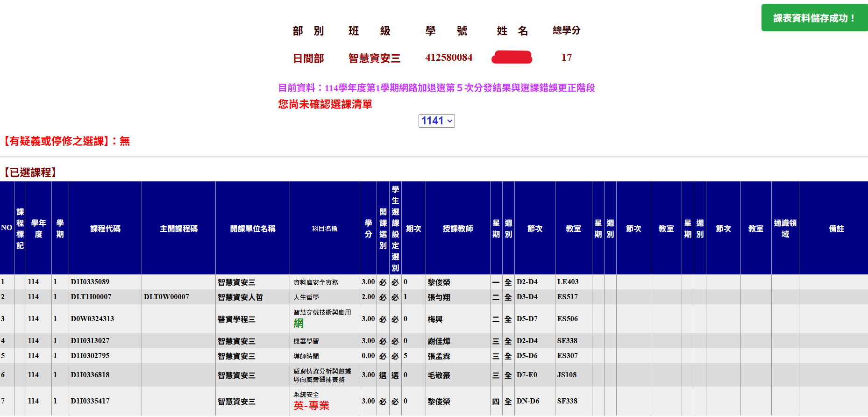Viewport: 868px width, 417px height.
Task: Click course code DLT1I00007
Action: coord(91,297)
